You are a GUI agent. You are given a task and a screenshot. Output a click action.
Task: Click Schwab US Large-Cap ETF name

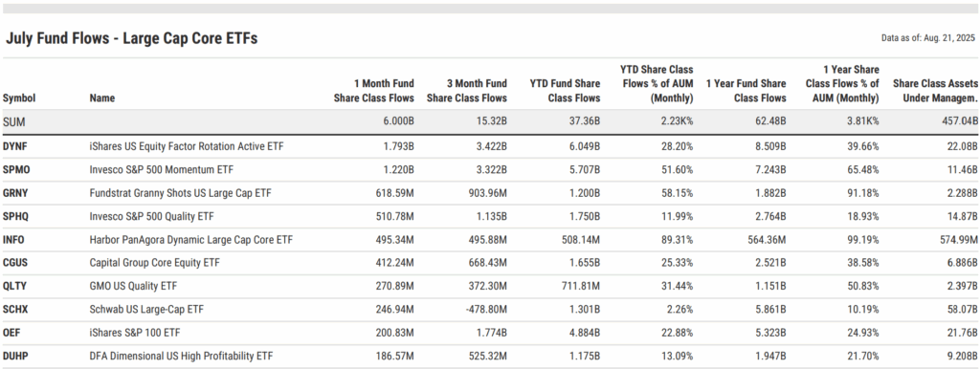point(146,309)
